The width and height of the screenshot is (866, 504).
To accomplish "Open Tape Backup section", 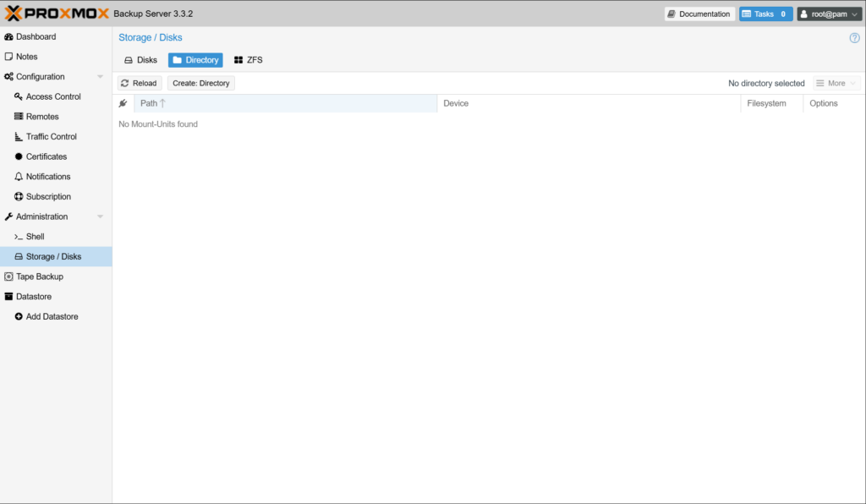I will click(x=39, y=277).
